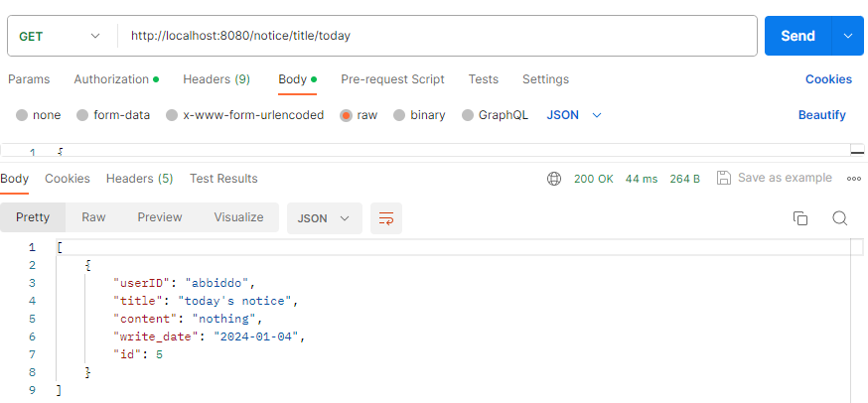The height and width of the screenshot is (403, 868).
Task: Click the response pane vertical scrollbar
Action: tap(856, 321)
